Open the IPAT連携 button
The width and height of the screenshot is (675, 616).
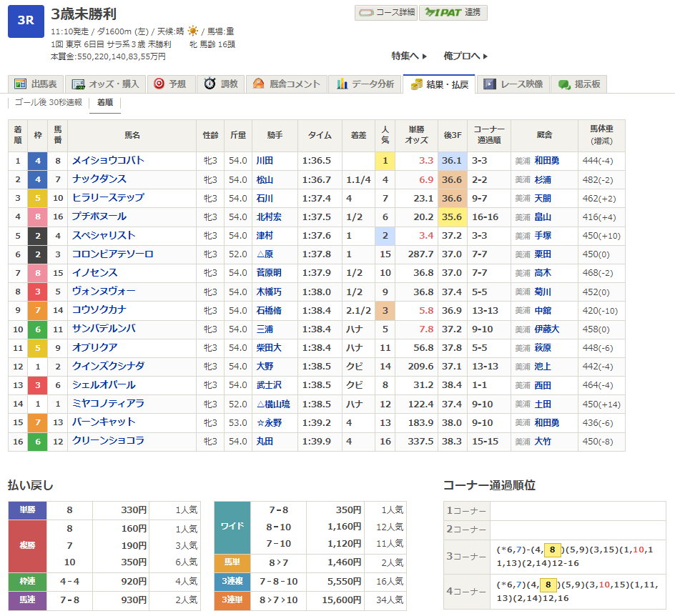pos(453,13)
